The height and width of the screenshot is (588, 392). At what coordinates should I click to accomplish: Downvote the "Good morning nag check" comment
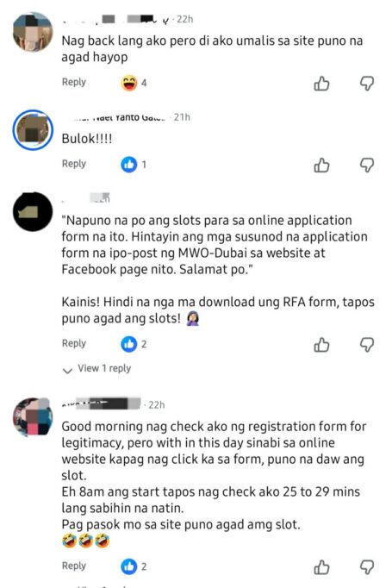point(367,567)
